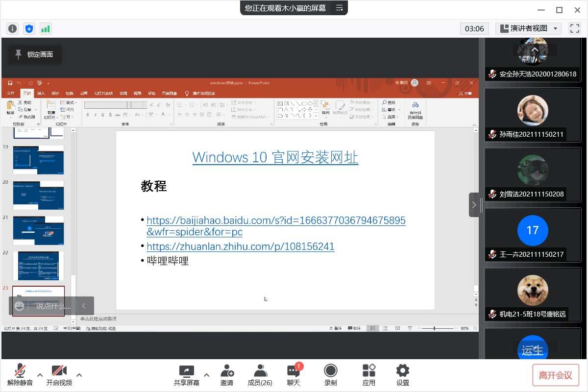This screenshot has height=392, width=588.
Task: Switch to the PowerPoint 幻灯片放映 tab
Action: 103,93
